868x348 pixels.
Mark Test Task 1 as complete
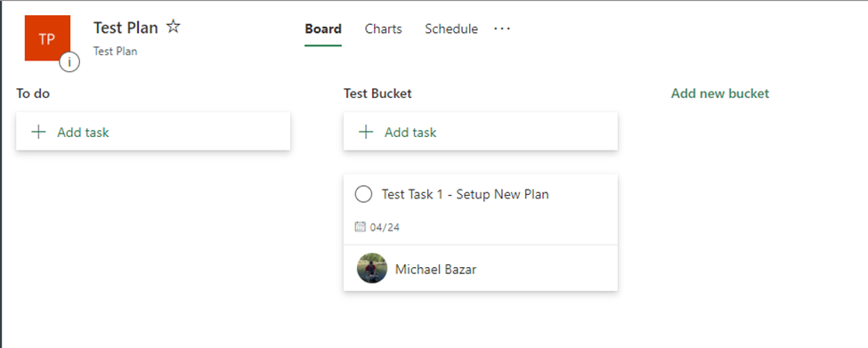coord(363,194)
